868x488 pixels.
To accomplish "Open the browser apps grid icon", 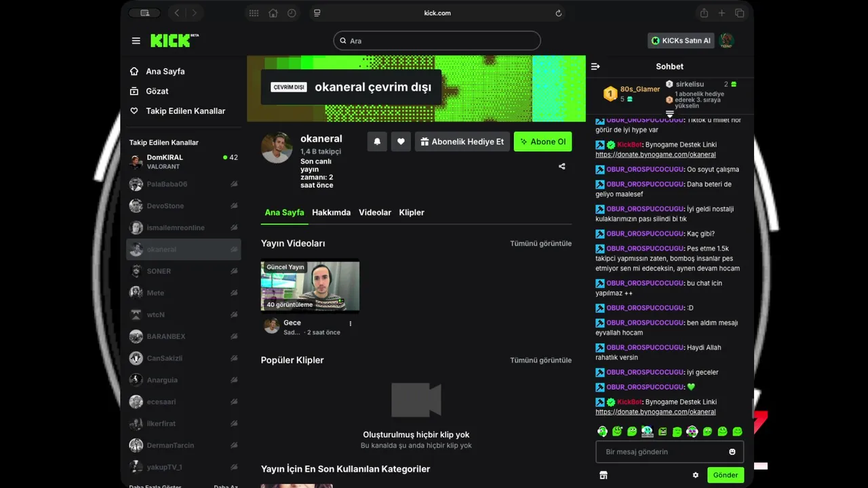I will tap(254, 13).
